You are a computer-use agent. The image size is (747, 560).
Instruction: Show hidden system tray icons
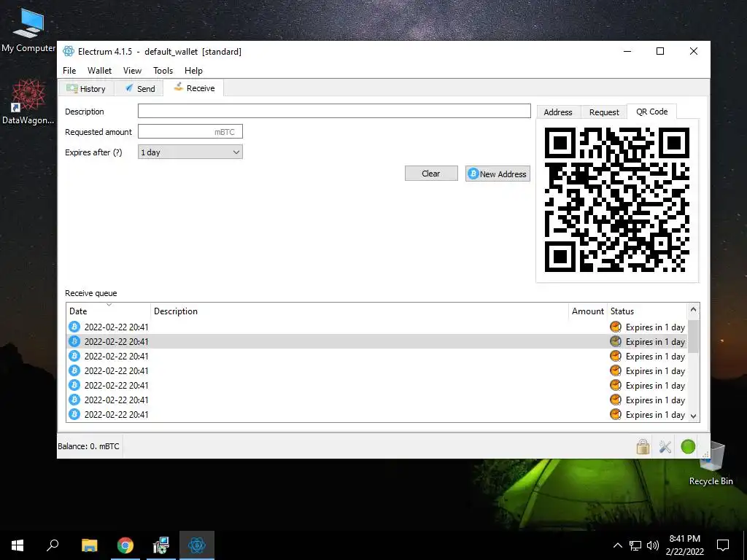pyautogui.click(x=617, y=545)
